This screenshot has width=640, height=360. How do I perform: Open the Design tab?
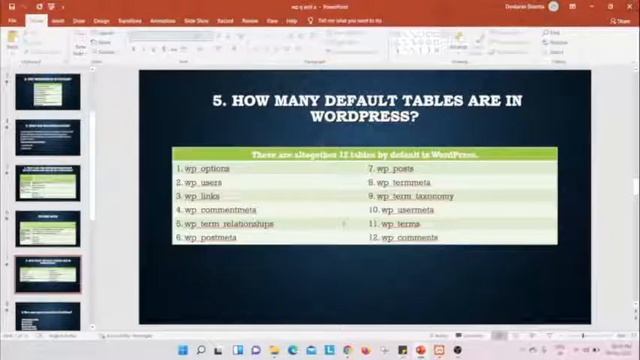pyautogui.click(x=101, y=21)
